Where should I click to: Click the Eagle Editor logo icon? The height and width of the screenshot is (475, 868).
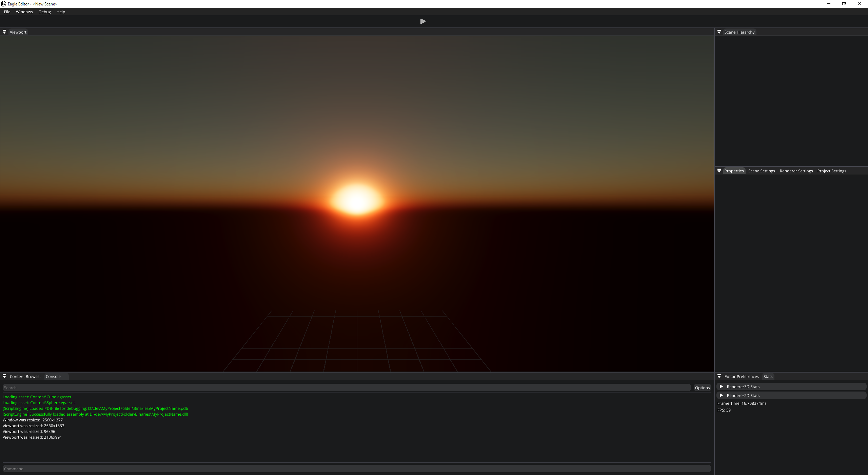[x=3, y=4]
